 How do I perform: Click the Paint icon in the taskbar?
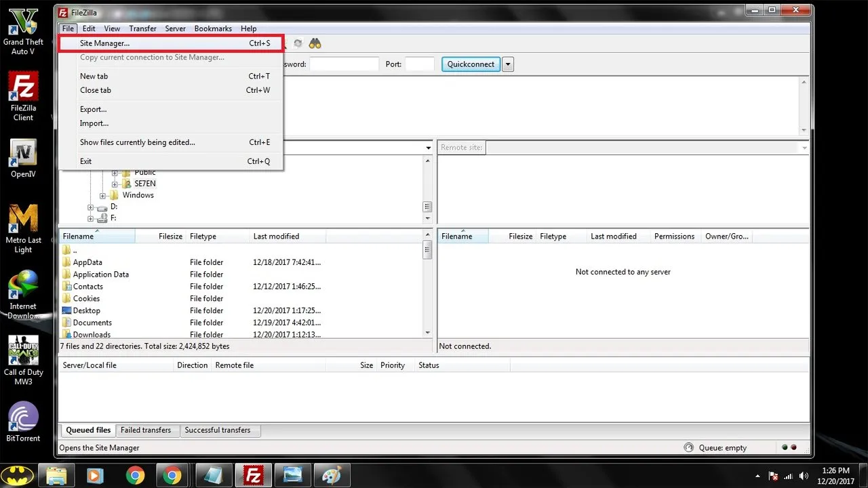click(332, 474)
